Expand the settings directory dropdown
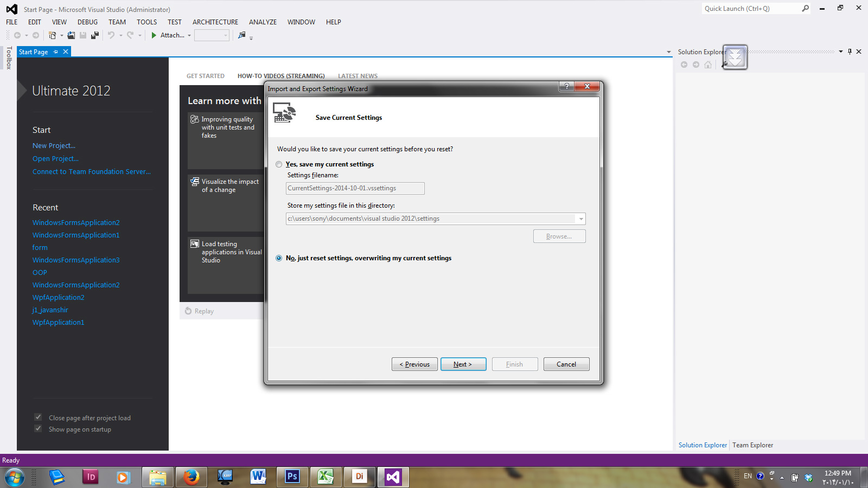Image resolution: width=868 pixels, height=488 pixels. tap(581, 219)
